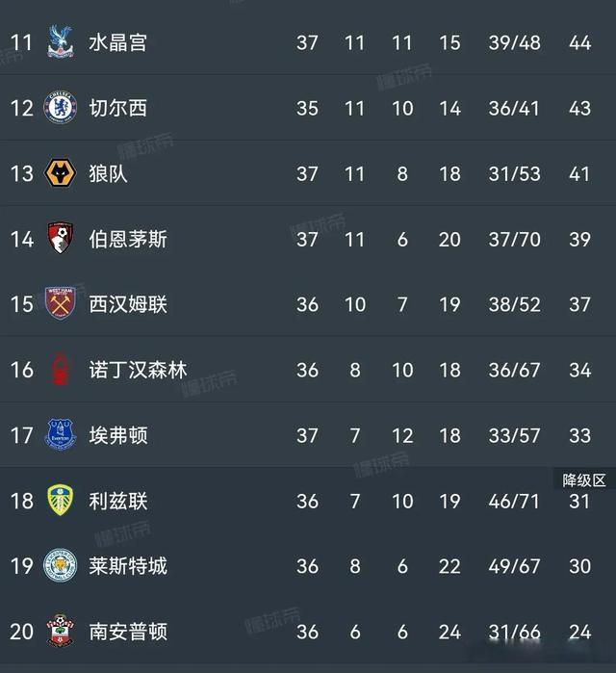Tap the 诺丁汉森林 team name
Image resolution: width=616 pixels, height=673 pixels.
pos(138,370)
